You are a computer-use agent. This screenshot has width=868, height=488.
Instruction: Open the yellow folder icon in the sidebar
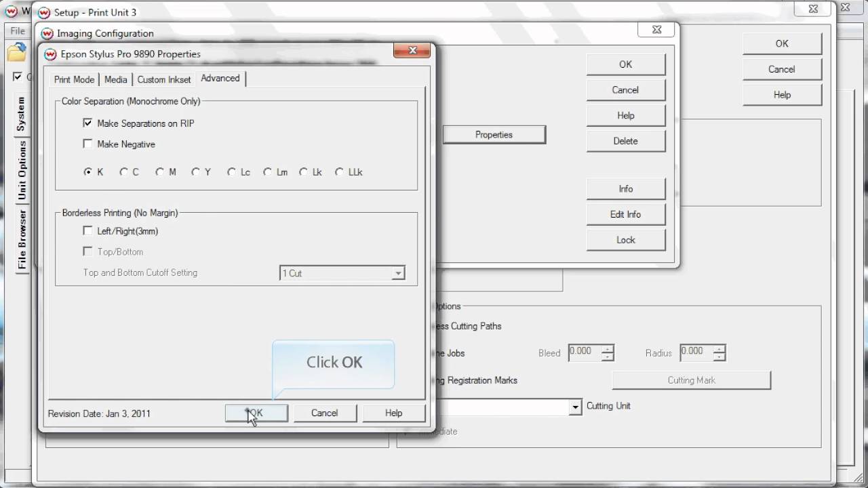(x=16, y=53)
